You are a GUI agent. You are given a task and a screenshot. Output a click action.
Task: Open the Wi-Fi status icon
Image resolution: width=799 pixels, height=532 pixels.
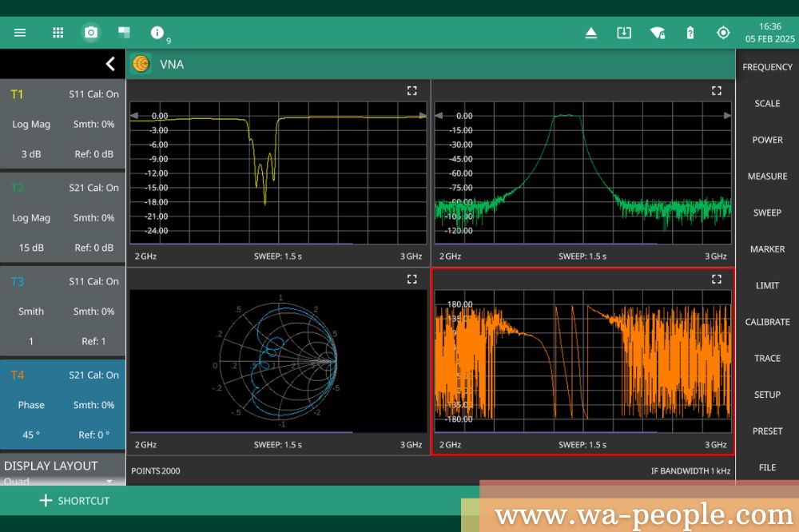[658, 33]
